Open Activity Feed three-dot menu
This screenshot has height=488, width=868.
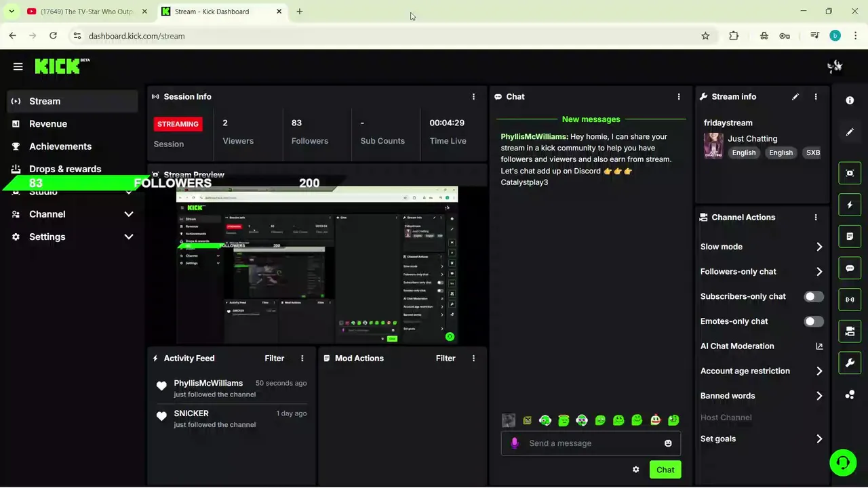tap(302, 359)
